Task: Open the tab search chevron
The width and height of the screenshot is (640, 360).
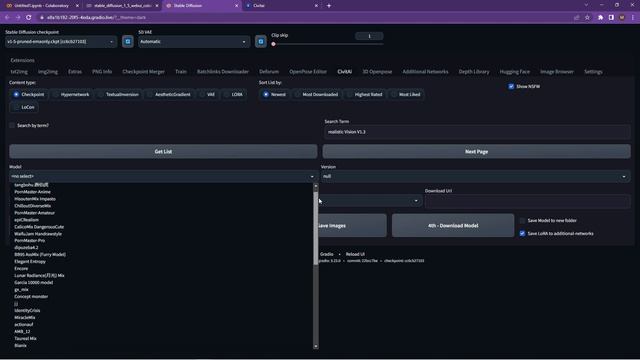Action: pos(586,5)
